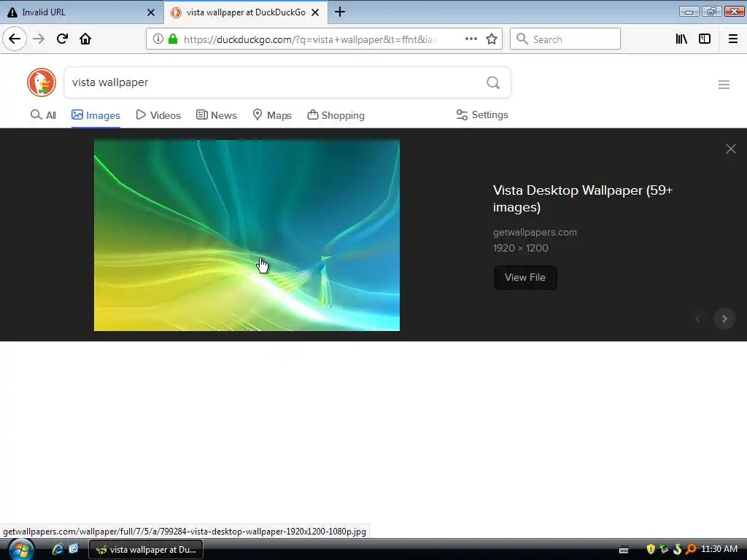Reload the current page
The height and width of the screenshot is (560, 747).
[x=63, y=39]
